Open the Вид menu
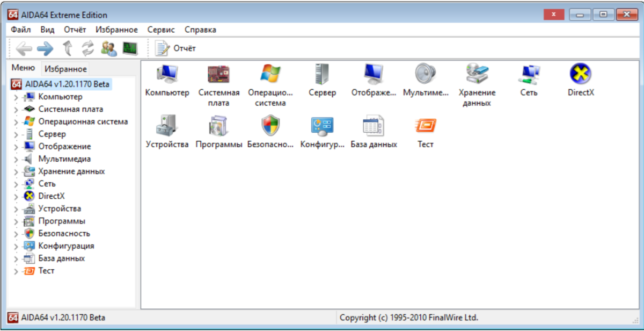This screenshot has height=331, width=644. (47, 30)
